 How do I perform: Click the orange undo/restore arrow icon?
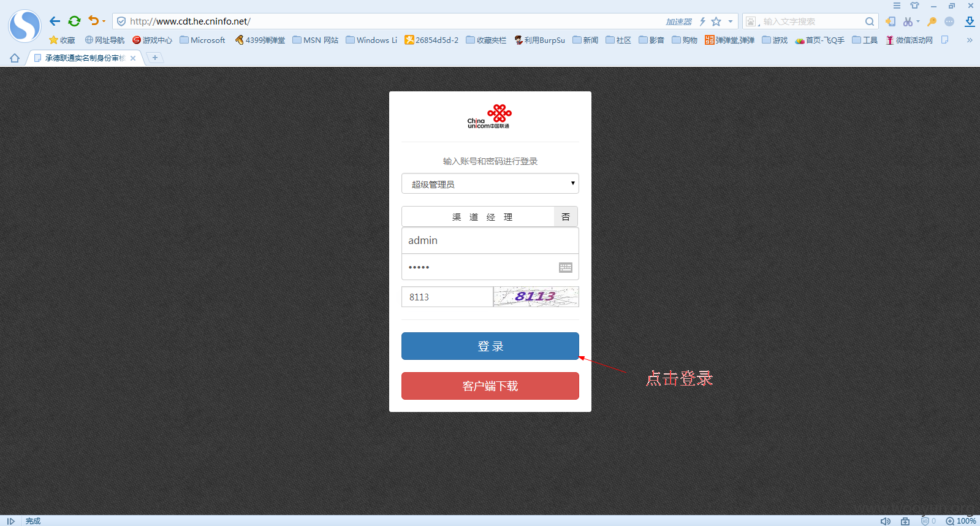(93, 21)
